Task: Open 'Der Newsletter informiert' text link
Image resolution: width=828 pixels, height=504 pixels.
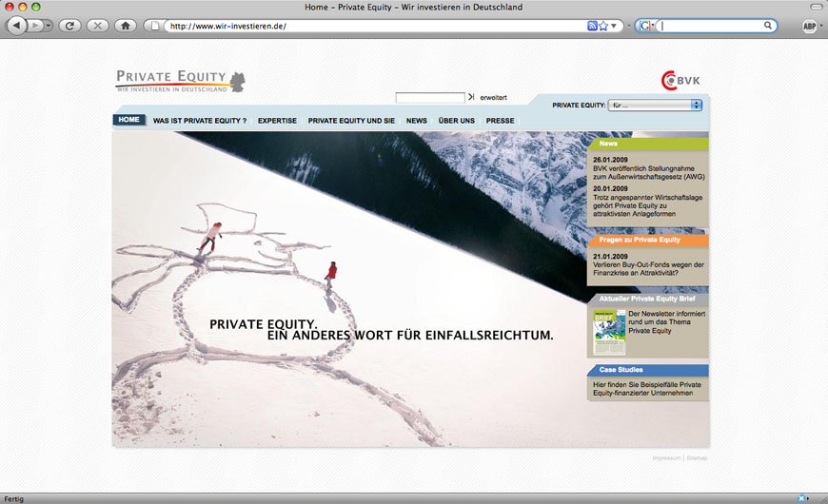Action: 666,322
